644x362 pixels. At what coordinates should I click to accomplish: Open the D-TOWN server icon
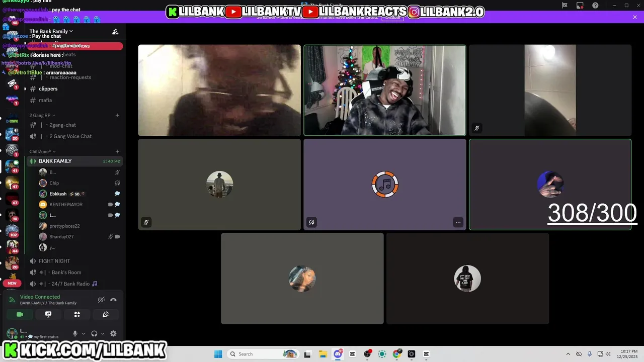coord(12,119)
